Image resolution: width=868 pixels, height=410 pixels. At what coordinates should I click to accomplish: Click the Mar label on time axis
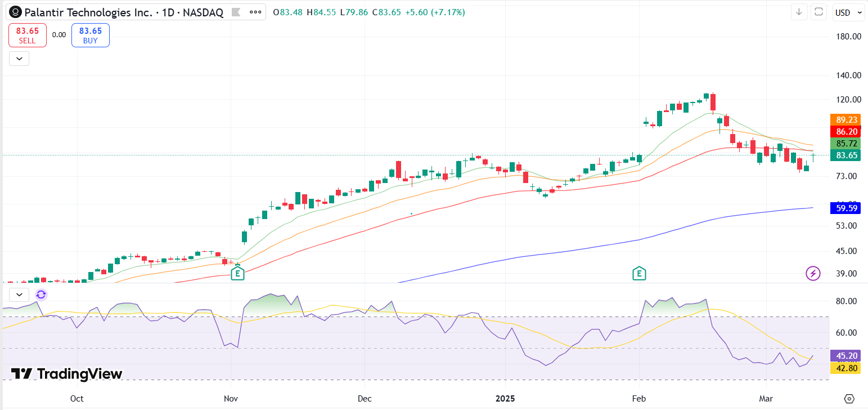(x=766, y=399)
